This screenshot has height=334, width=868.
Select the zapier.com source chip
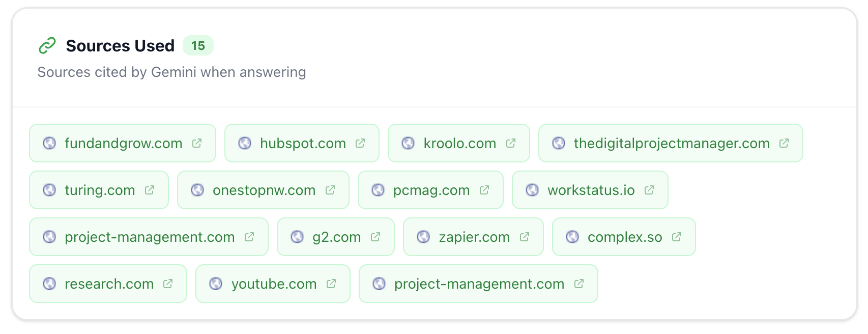coord(473,236)
